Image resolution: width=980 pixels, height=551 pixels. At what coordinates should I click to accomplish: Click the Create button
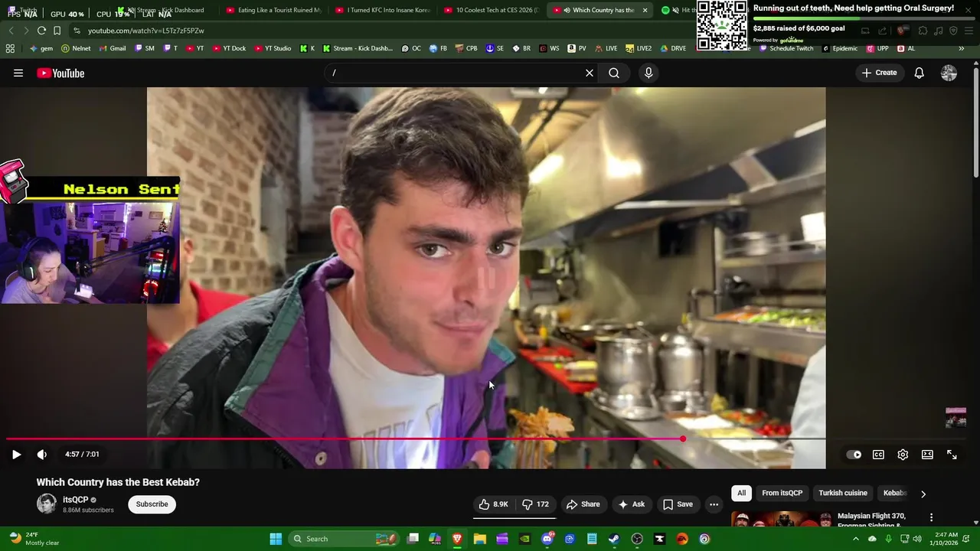(879, 73)
